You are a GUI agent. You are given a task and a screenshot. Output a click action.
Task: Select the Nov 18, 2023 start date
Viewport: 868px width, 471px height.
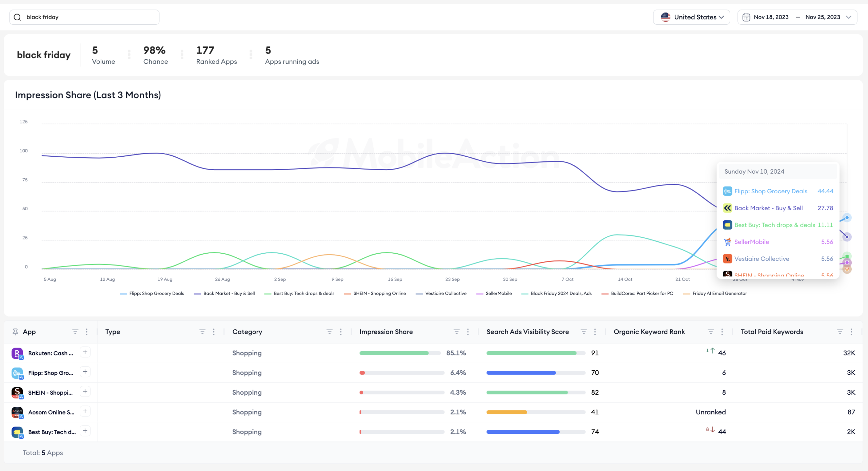771,17
